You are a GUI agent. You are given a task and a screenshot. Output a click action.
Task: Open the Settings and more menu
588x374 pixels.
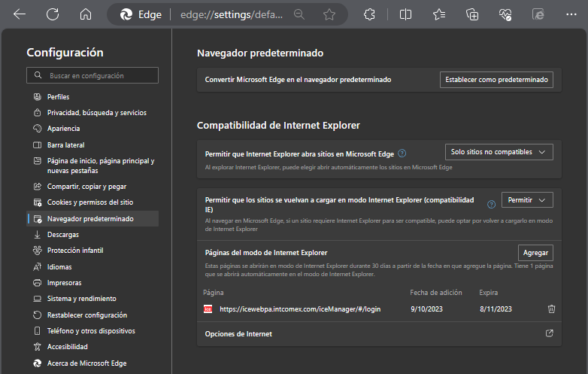pos(571,14)
